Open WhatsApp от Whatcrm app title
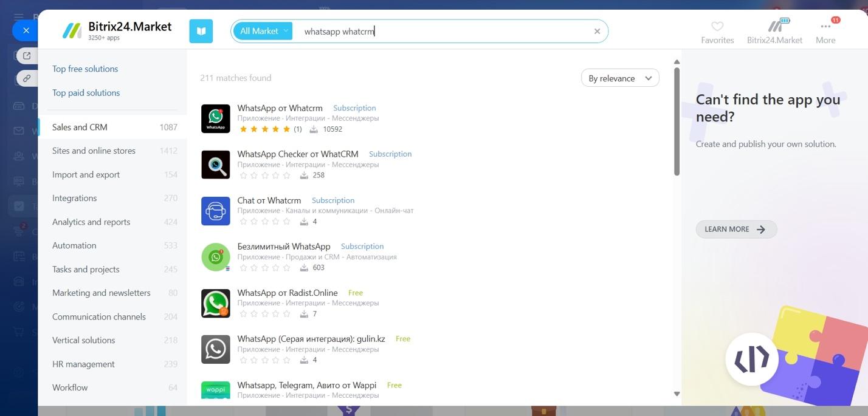This screenshot has width=868, height=416. (x=280, y=108)
